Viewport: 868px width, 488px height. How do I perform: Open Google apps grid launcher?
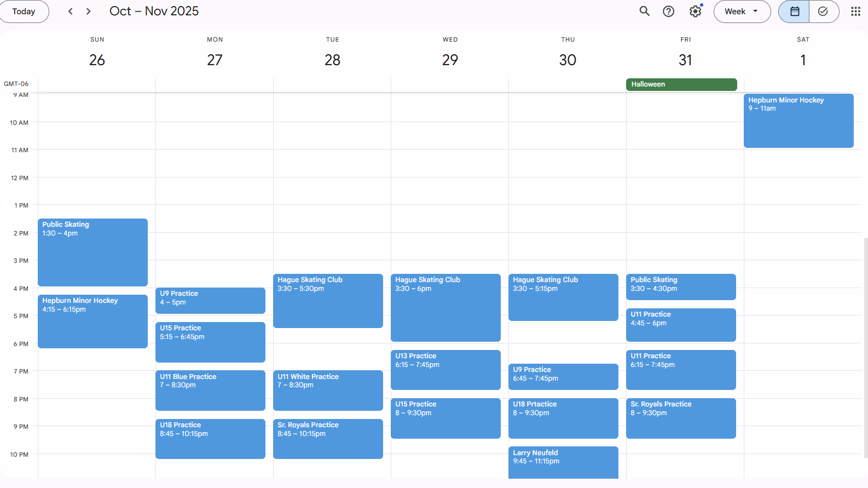(855, 11)
